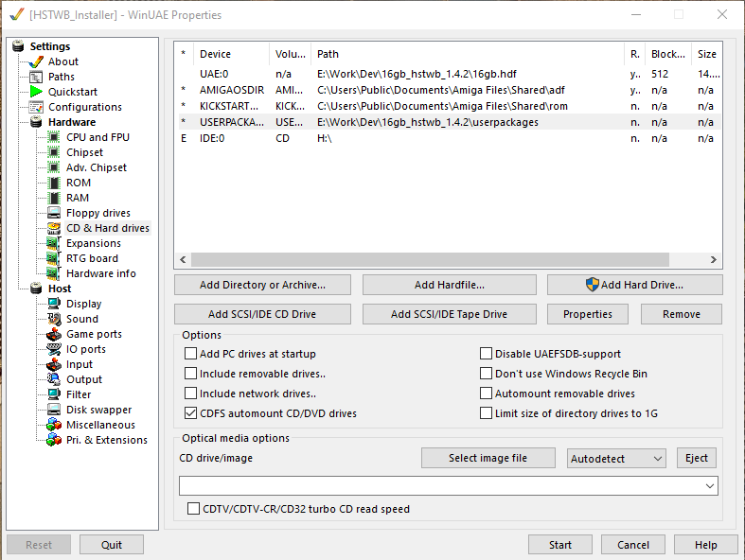The height and width of the screenshot is (560, 745).
Task: Click the Display monitor icon
Action: click(54, 304)
